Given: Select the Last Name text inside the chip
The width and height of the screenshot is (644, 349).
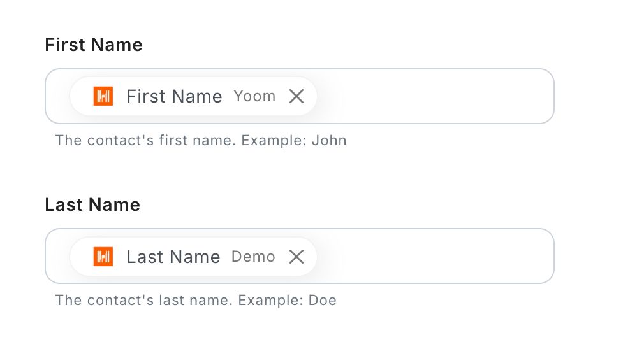Looking at the screenshot, I should [x=173, y=257].
